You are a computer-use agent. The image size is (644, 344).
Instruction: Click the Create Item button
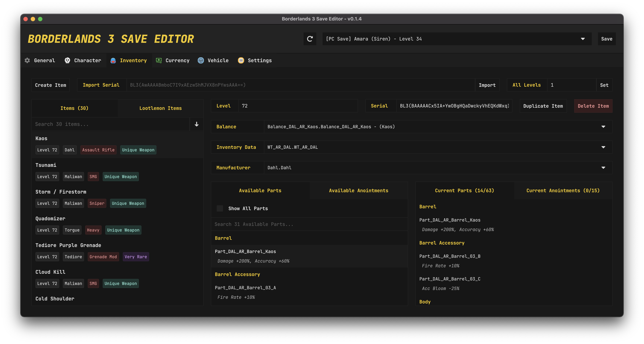click(x=51, y=85)
